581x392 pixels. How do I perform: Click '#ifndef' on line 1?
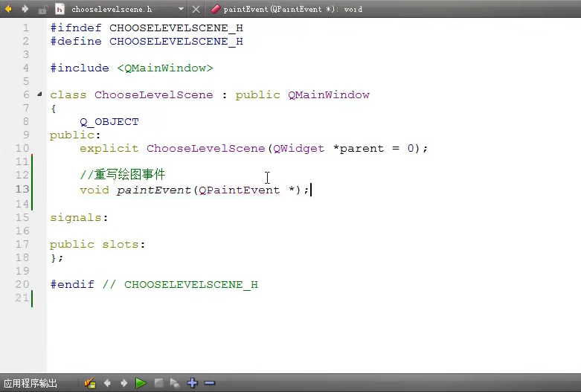(x=76, y=28)
